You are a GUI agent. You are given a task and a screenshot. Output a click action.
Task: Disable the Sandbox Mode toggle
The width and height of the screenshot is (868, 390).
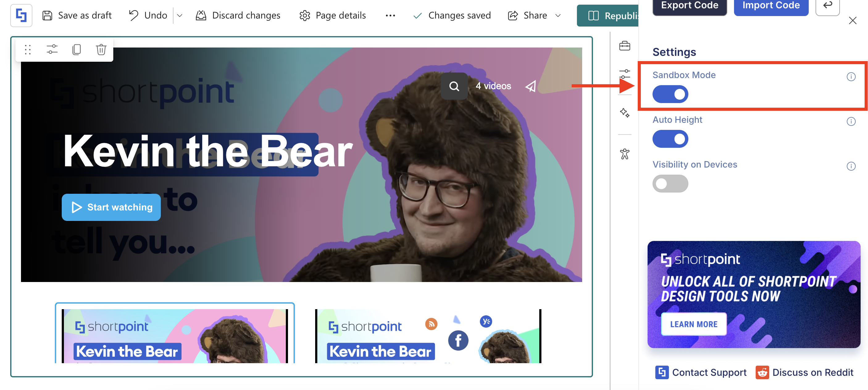click(670, 94)
